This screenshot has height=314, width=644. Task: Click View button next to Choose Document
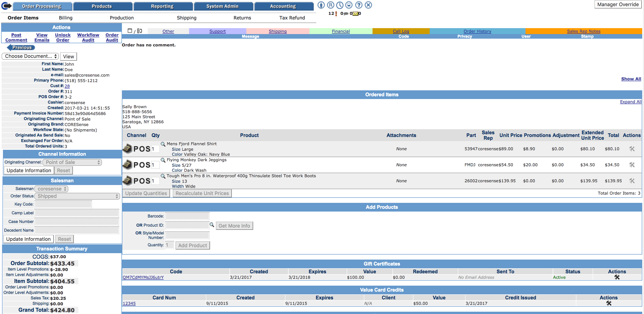point(69,56)
